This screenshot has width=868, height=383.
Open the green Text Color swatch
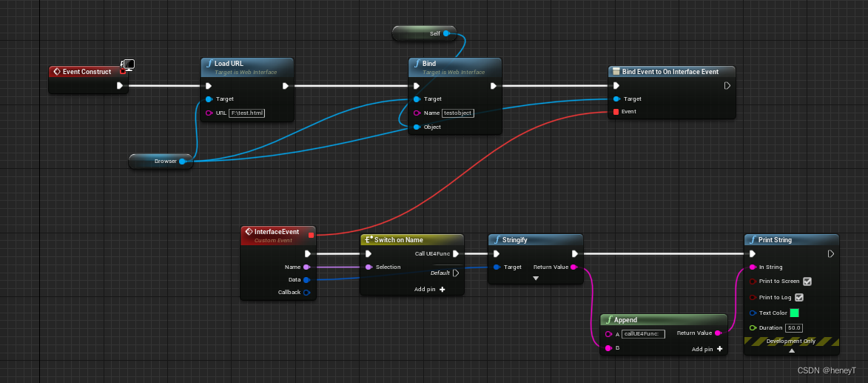pos(795,313)
